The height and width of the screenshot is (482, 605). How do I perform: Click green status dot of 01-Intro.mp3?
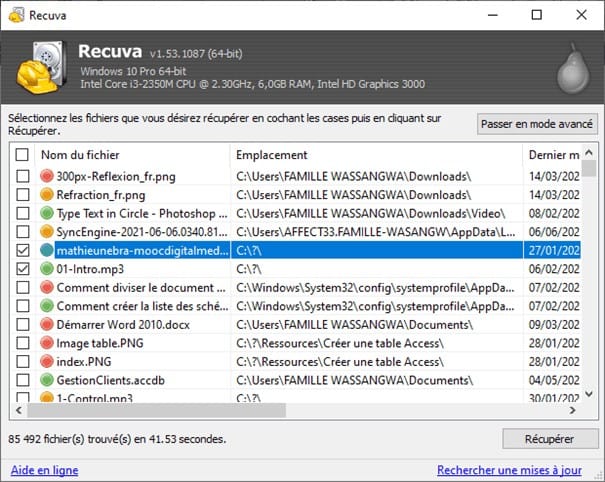point(47,269)
